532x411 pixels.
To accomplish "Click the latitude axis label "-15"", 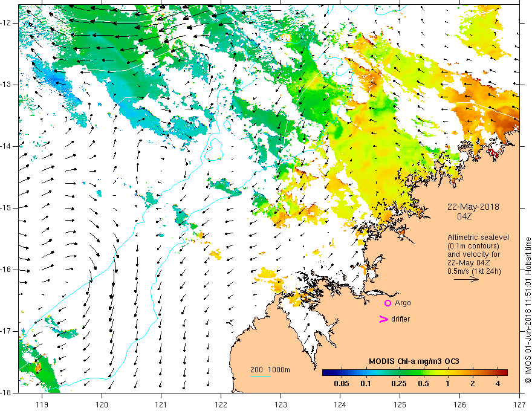I will coord(7,208).
